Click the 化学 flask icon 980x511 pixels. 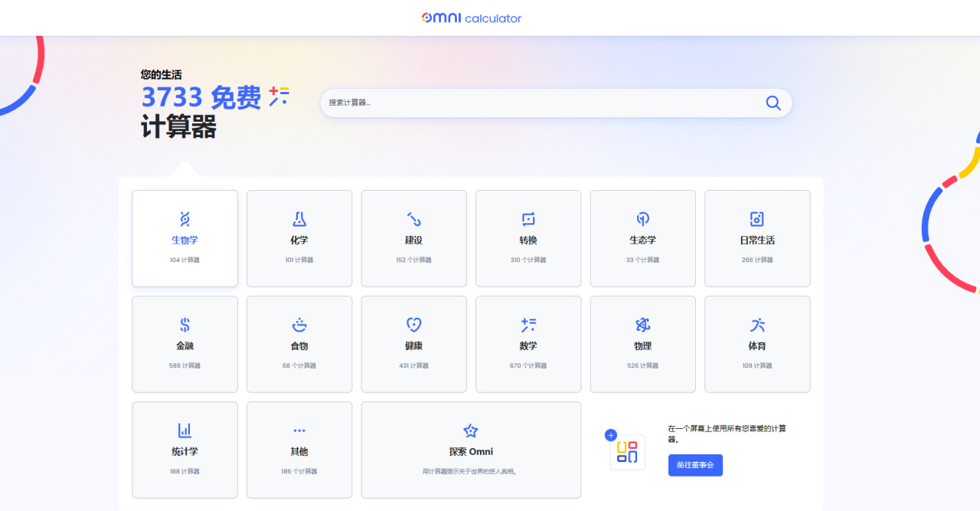tap(299, 220)
